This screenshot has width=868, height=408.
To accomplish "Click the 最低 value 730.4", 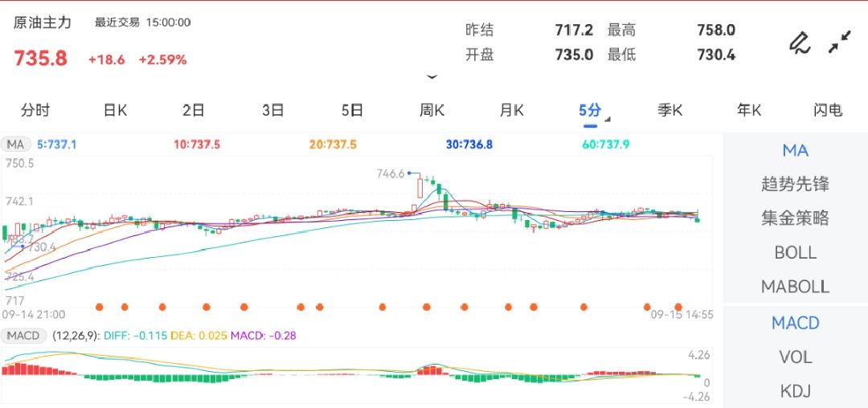I will [716, 55].
